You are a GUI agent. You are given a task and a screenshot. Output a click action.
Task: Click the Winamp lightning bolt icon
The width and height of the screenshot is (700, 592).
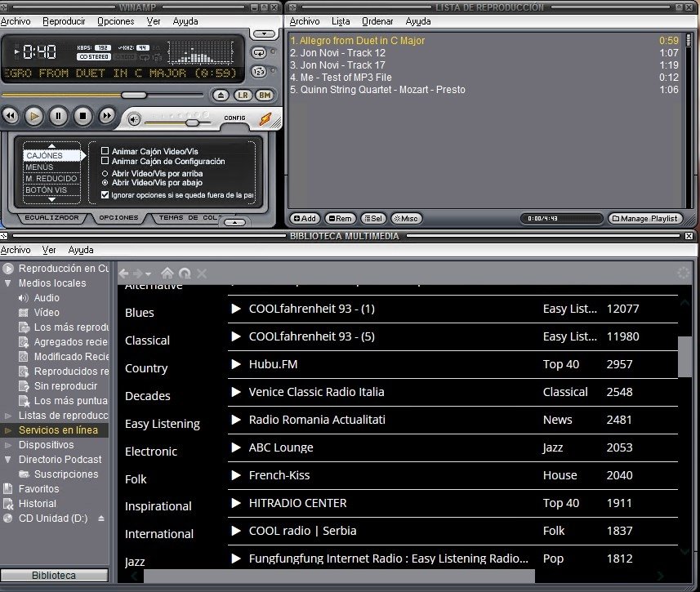click(265, 118)
